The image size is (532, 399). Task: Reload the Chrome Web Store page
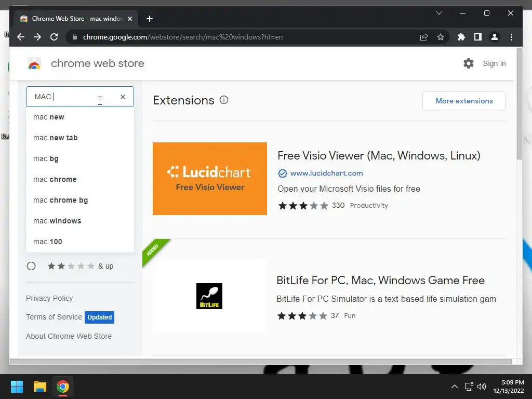[54, 37]
